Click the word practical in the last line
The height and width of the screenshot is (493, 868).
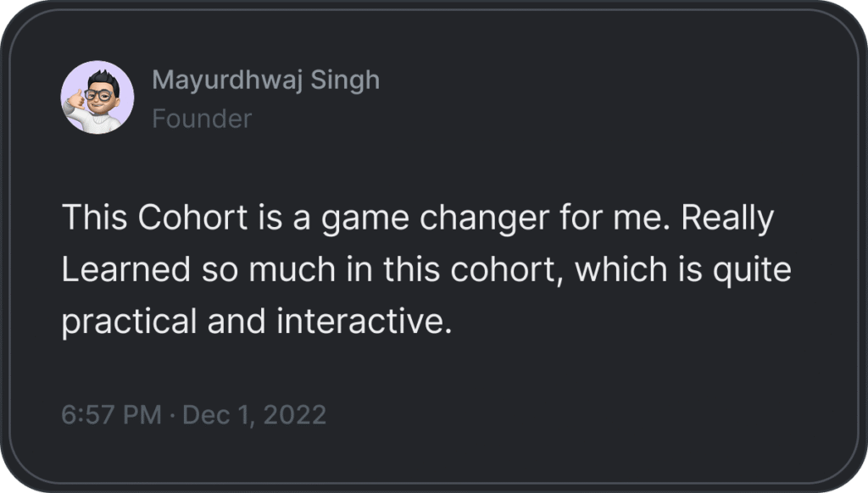[x=129, y=323]
